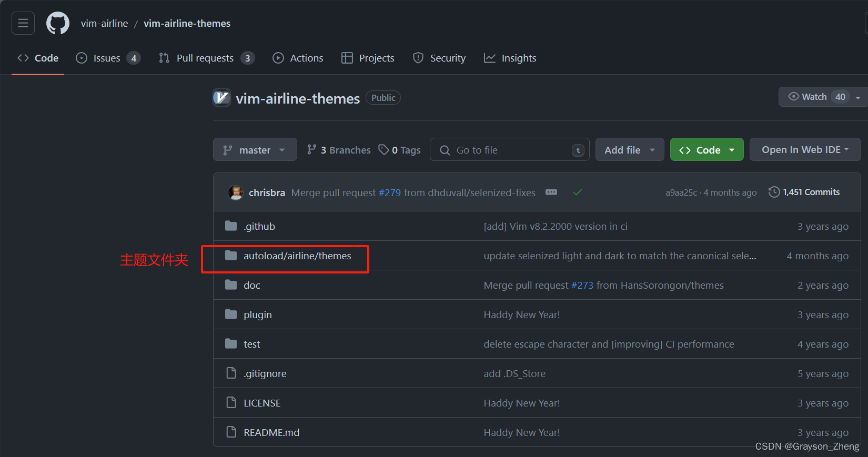Click commit message about selenized light and dark
The height and width of the screenshot is (457, 868).
click(x=620, y=256)
